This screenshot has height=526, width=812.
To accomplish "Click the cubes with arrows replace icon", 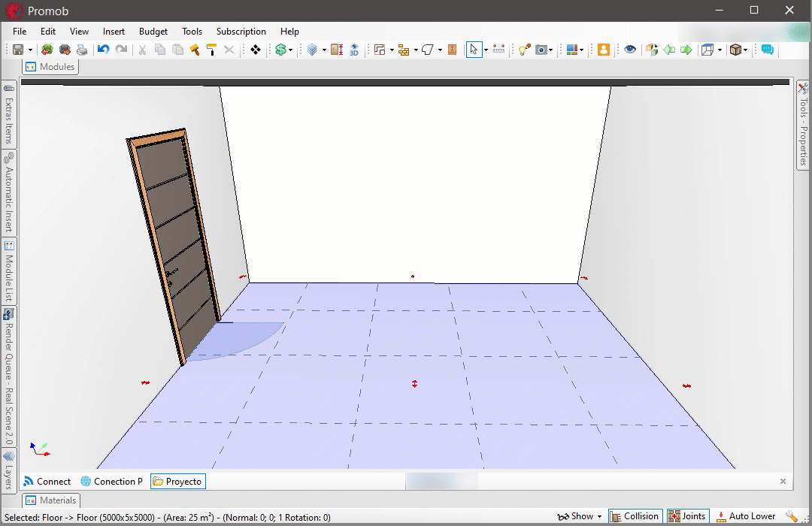I will (x=652, y=50).
